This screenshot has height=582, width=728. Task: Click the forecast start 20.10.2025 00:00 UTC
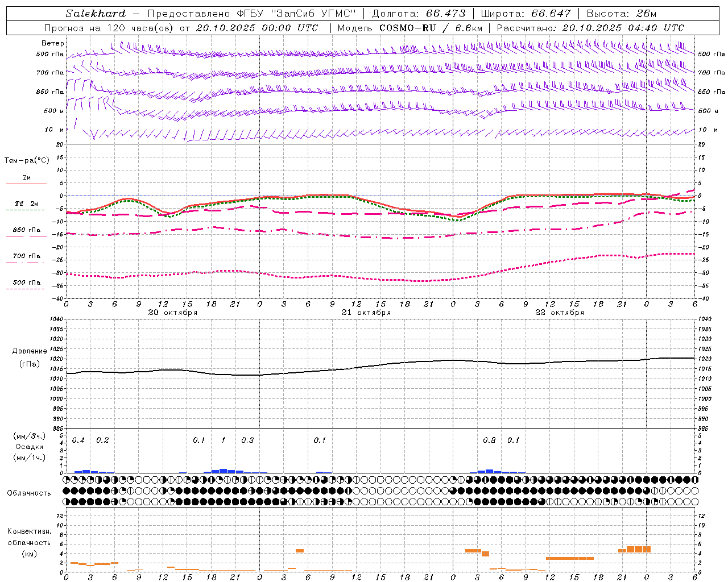pos(257,28)
